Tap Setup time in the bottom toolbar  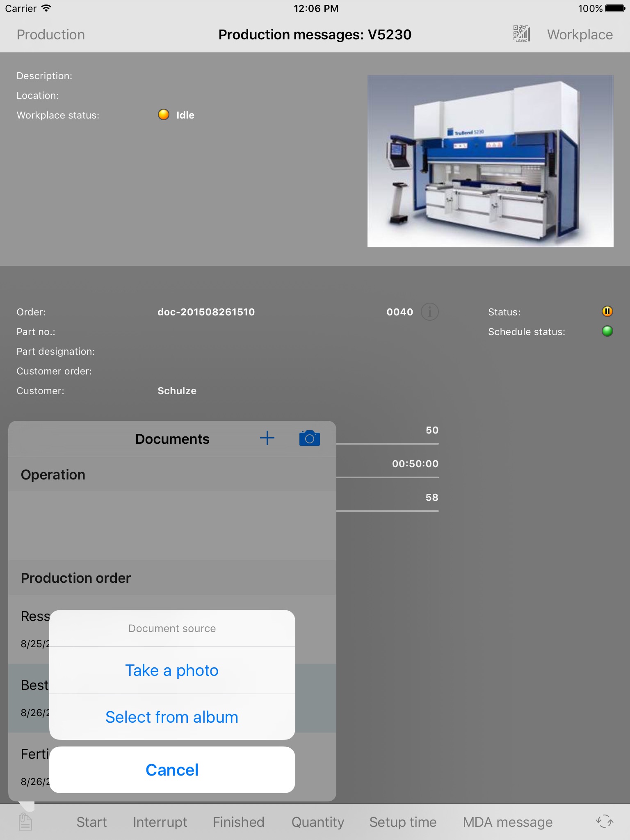click(403, 822)
